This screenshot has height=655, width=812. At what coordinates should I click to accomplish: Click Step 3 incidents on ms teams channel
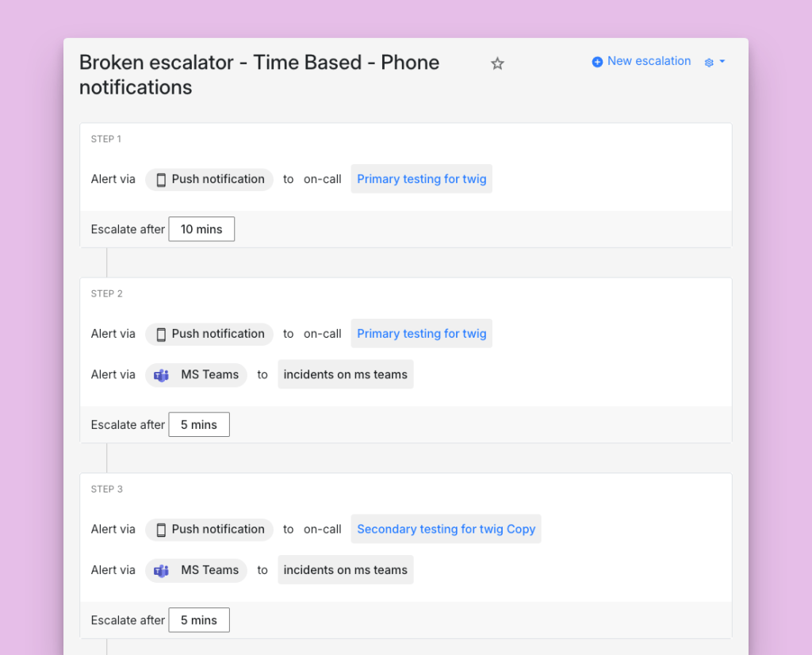tap(345, 569)
